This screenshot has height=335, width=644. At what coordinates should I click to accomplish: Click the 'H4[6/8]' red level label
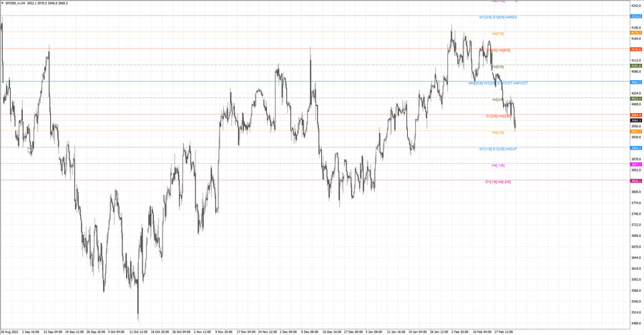click(504, 50)
